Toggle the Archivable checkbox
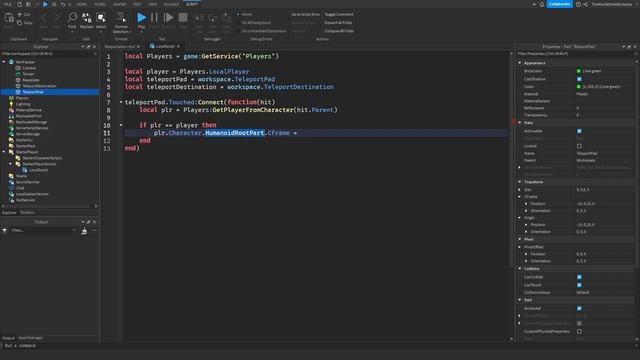The image size is (640, 360). (x=579, y=131)
